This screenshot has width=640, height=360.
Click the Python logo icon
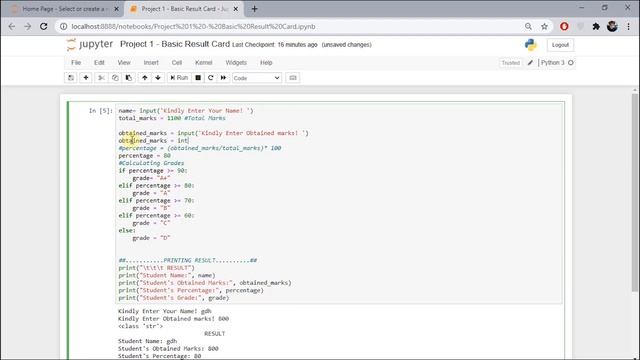point(531,44)
